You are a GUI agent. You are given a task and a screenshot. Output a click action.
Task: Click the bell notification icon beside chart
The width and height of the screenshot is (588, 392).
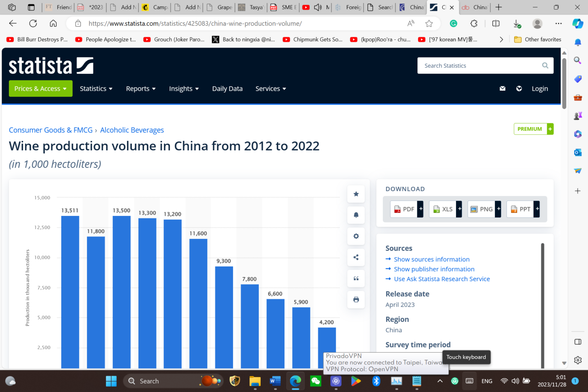coord(356,215)
